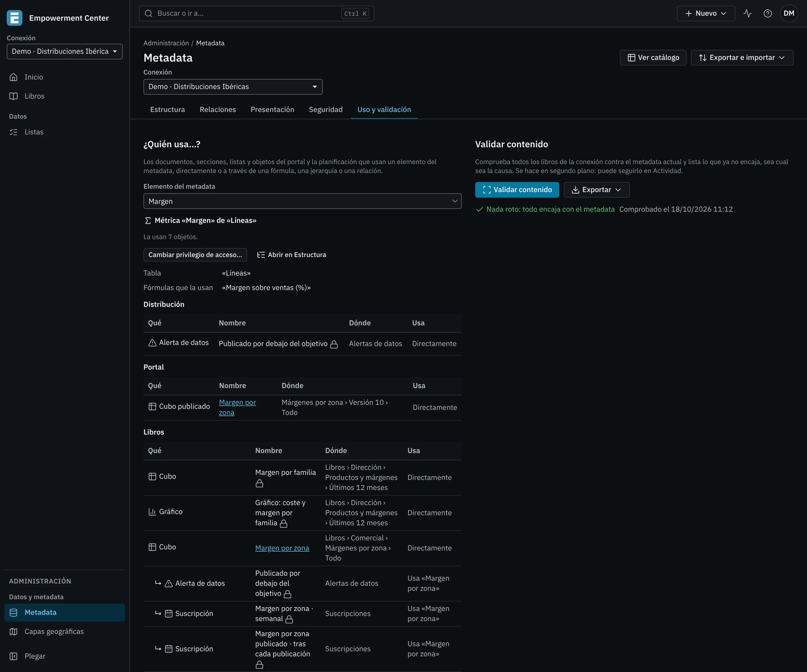This screenshot has height=672, width=807.
Task: Open the page Conexión Demo · Distribuciones Ibéricas dropdown
Action: (233, 87)
